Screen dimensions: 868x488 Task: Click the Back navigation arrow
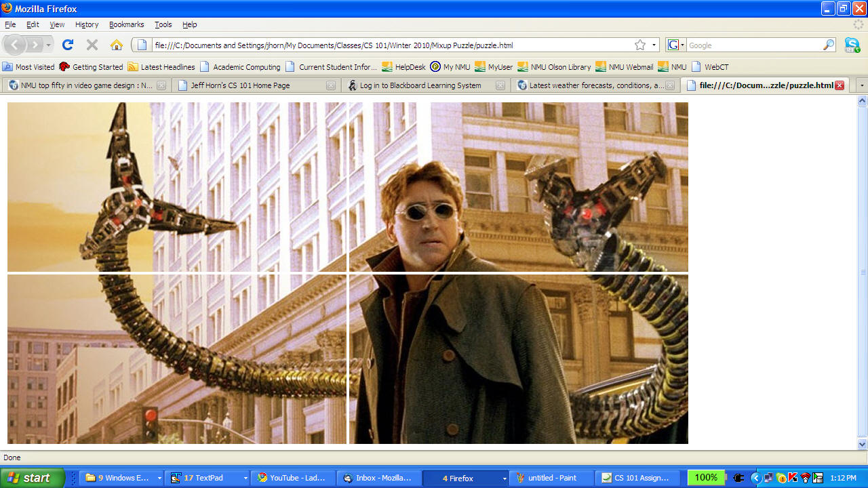(x=15, y=45)
